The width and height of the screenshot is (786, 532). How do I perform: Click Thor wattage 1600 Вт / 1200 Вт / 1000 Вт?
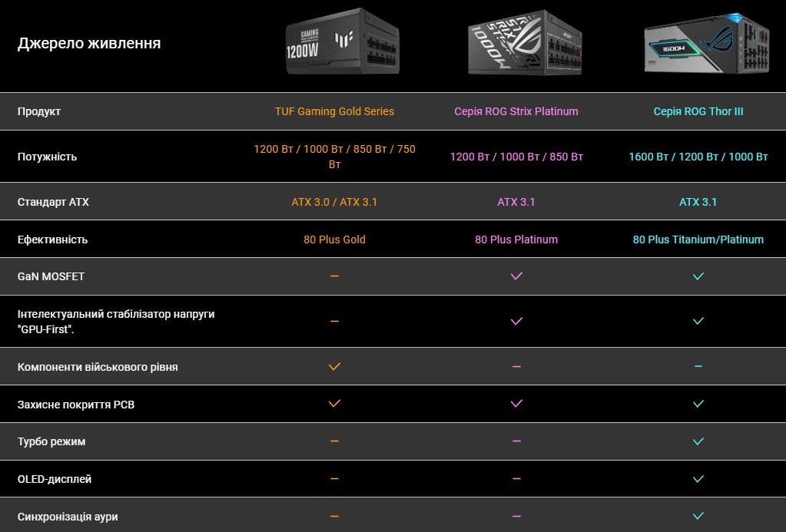click(698, 157)
